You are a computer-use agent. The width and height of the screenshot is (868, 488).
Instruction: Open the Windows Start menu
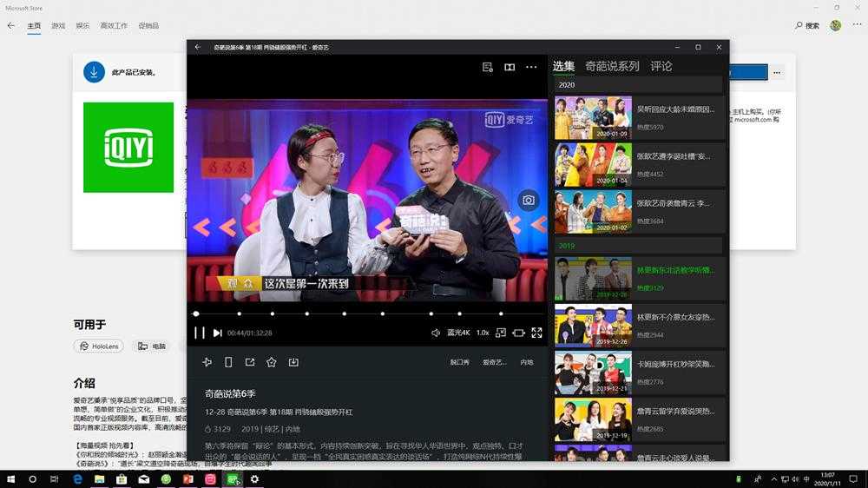click(10, 479)
